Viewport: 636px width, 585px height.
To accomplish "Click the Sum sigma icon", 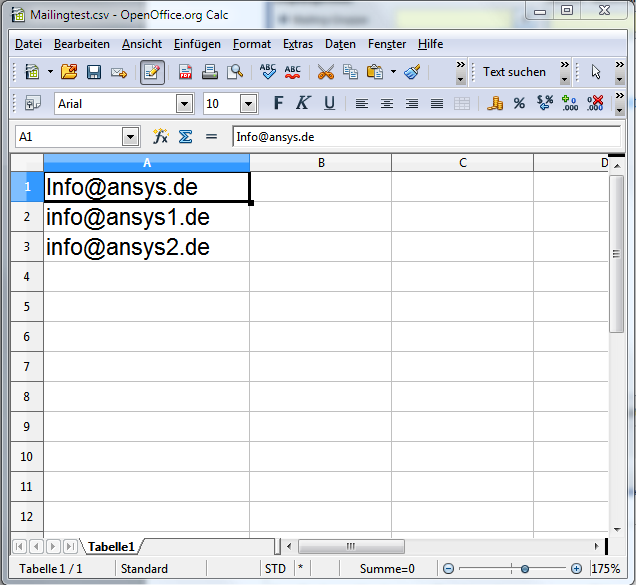I will [185, 137].
